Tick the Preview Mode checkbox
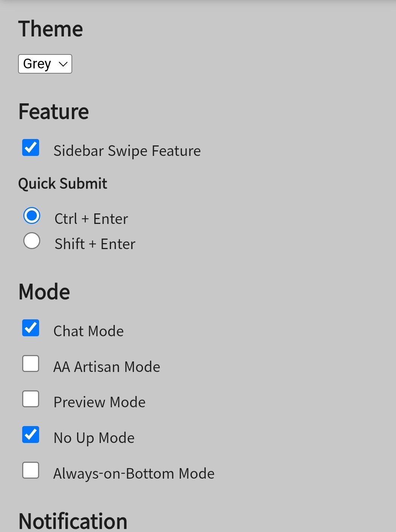This screenshot has height=532, width=396. pos(31,399)
